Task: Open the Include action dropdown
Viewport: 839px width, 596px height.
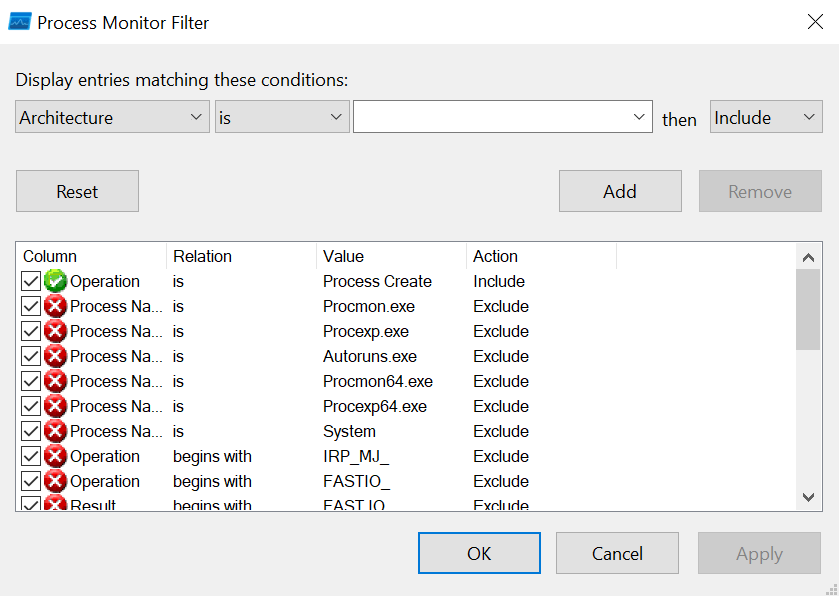Action: (x=766, y=117)
